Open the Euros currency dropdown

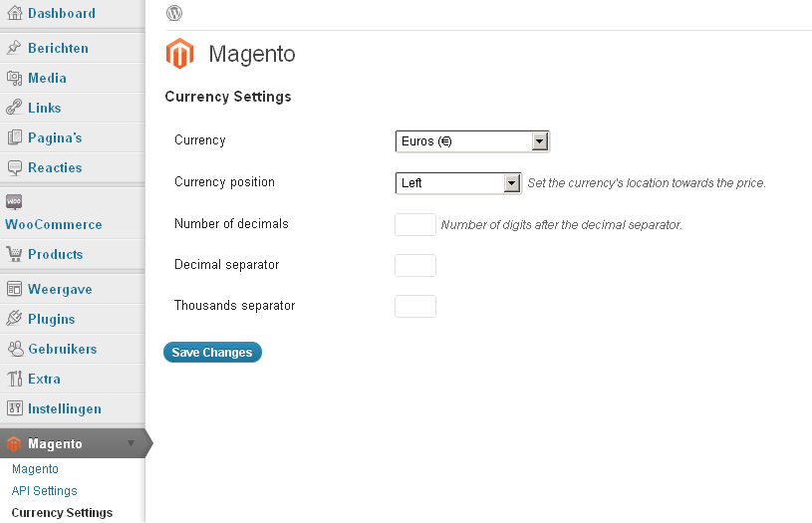(x=472, y=141)
